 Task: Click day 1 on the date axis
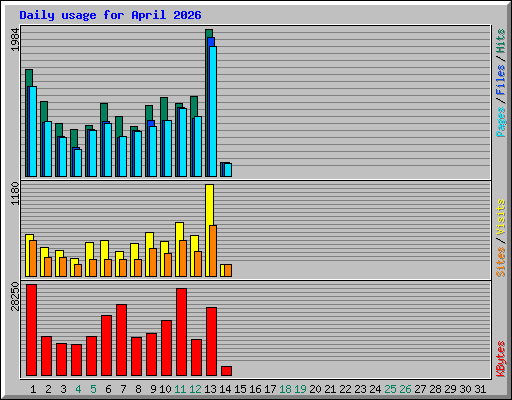(33, 389)
